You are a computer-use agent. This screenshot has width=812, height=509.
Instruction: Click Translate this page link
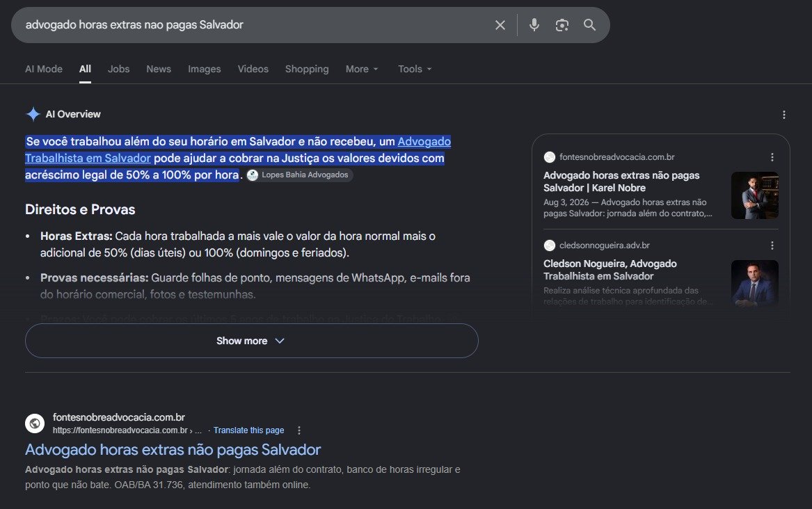pos(248,430)
